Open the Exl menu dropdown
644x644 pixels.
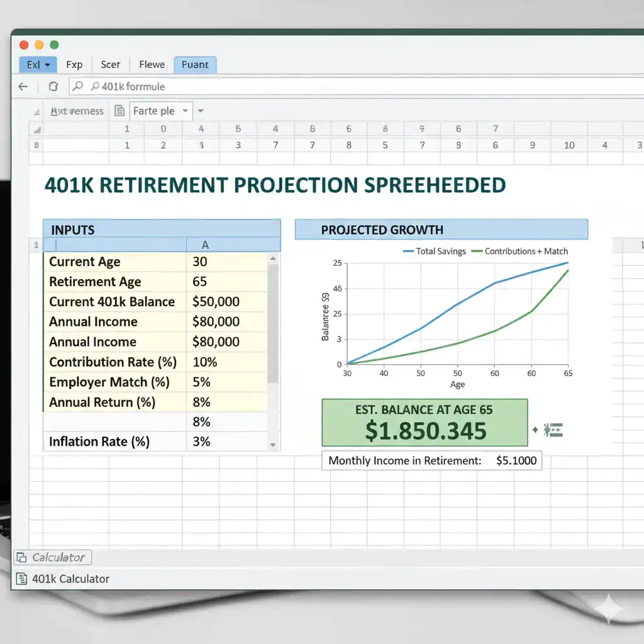click(x=36, y=64)
